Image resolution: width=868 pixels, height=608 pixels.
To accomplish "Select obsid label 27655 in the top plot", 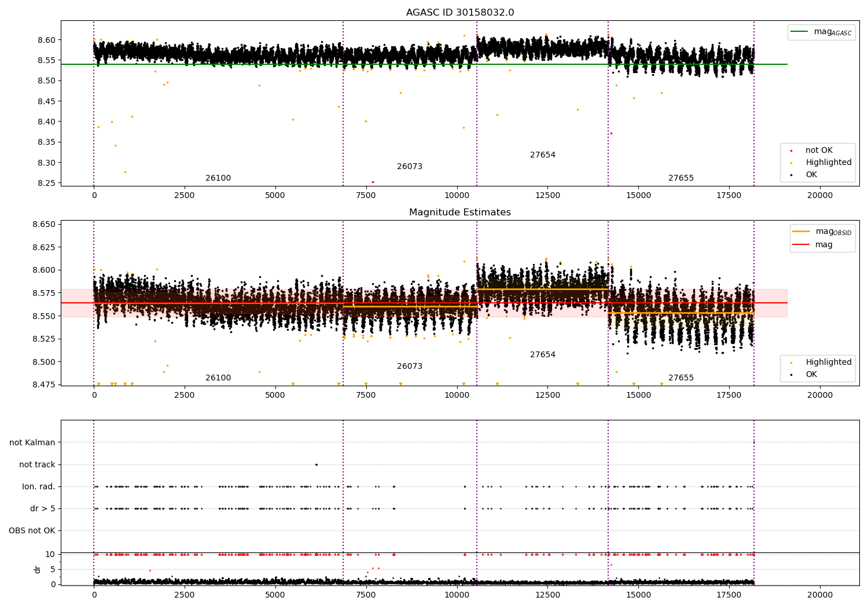I will [x=681, y=178].
